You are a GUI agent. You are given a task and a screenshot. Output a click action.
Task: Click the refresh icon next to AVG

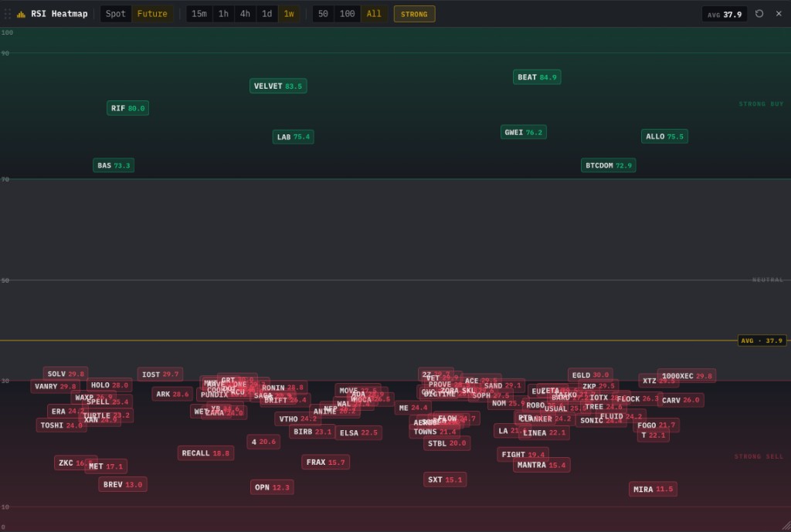[x=759, y=14]
